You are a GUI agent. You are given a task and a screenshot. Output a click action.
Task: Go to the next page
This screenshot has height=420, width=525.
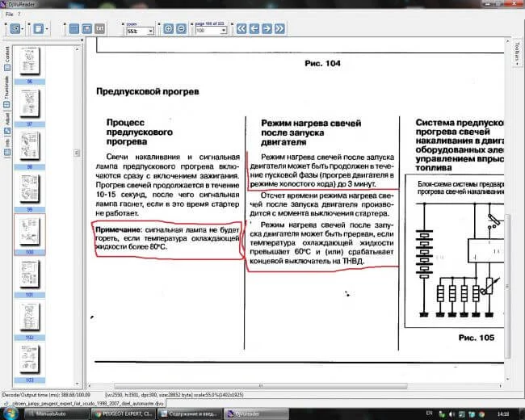[267, 29]
